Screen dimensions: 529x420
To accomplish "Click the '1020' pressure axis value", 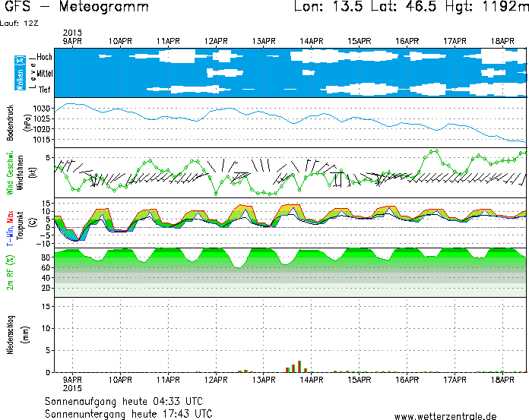I will [x=42, y=129].
